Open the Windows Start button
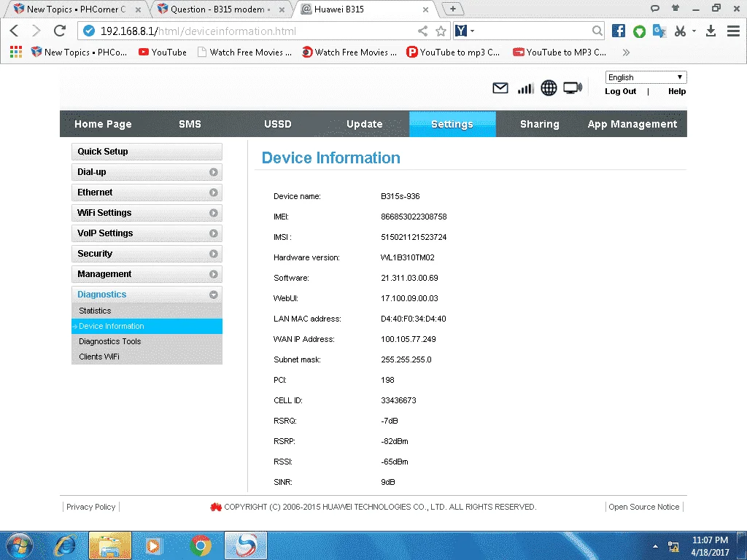747x560 pixels. (x=20, y=545)
